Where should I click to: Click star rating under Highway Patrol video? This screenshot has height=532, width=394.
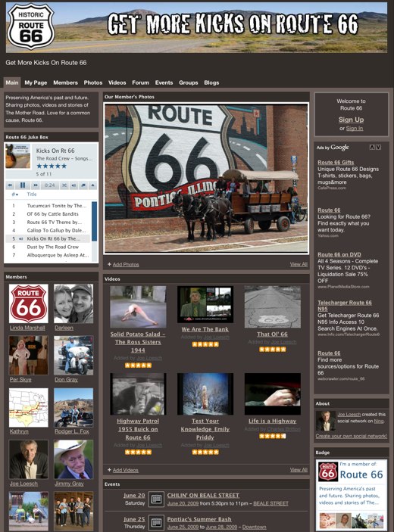(x=138, y=452)
